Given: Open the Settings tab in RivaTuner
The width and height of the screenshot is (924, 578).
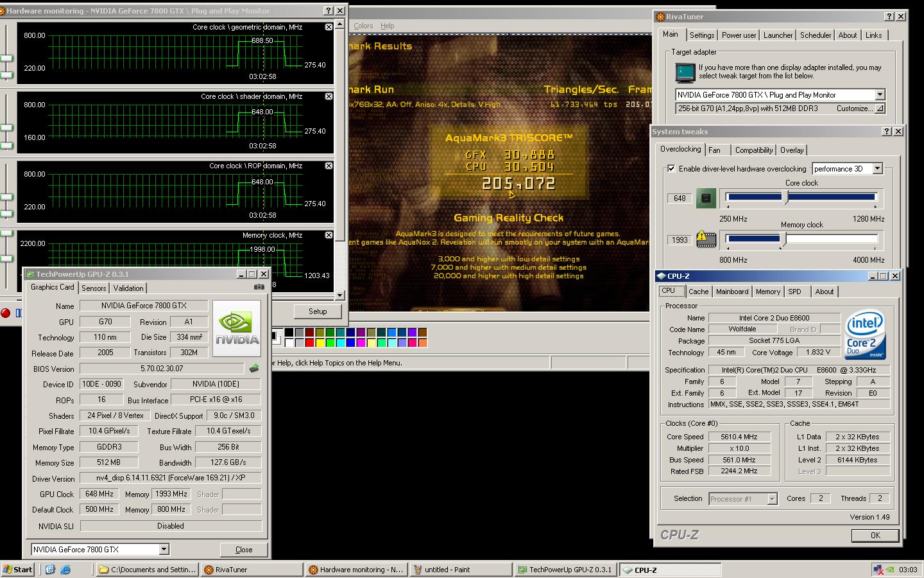Looking at the screenshot, I should tap(702, 35).
